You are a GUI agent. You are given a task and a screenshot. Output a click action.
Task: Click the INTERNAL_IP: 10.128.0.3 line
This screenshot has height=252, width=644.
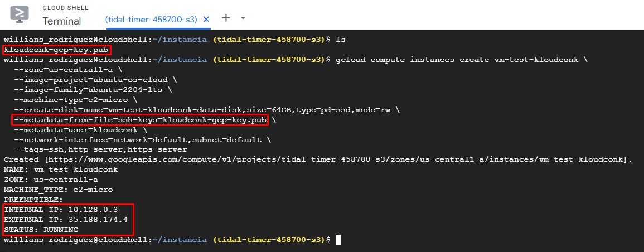[61, 210]
